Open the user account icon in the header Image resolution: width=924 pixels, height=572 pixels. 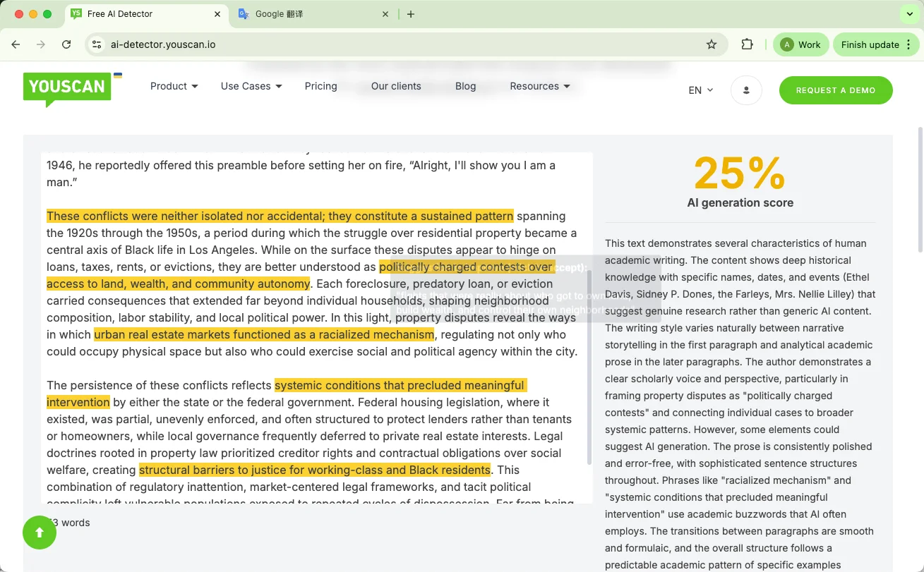click(x=746, y=90)
